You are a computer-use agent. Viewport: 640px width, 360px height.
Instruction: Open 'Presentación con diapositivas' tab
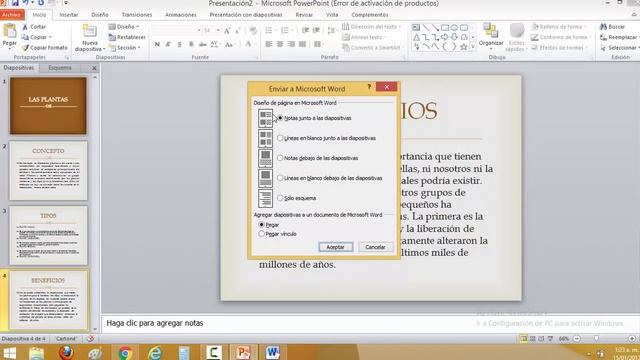246,15
